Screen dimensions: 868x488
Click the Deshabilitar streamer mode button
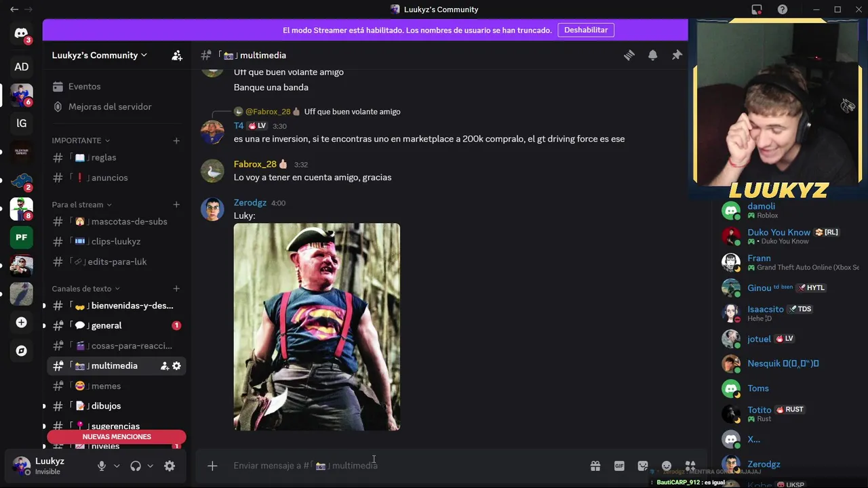pyautogui.click(x=586, y=30)
